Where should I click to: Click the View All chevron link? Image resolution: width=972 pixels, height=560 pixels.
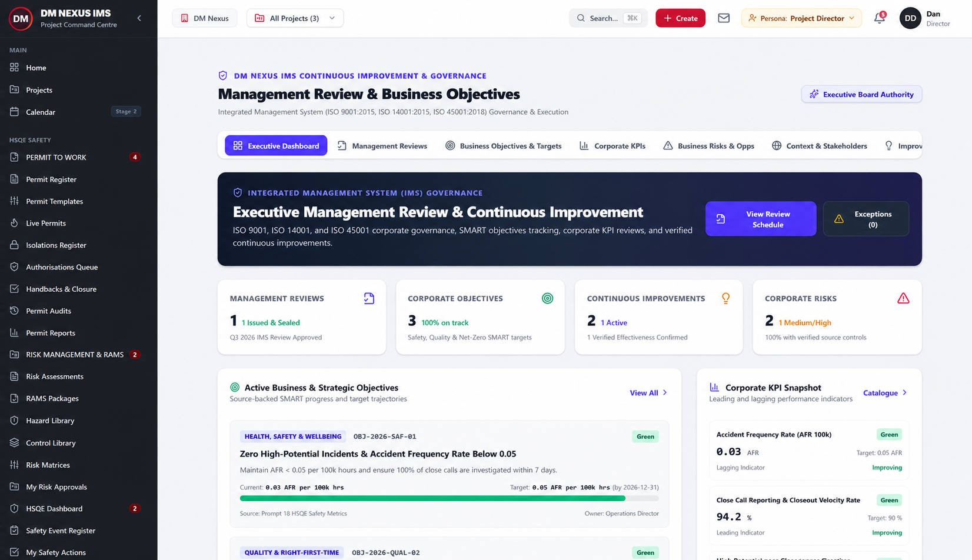[648, 393]
